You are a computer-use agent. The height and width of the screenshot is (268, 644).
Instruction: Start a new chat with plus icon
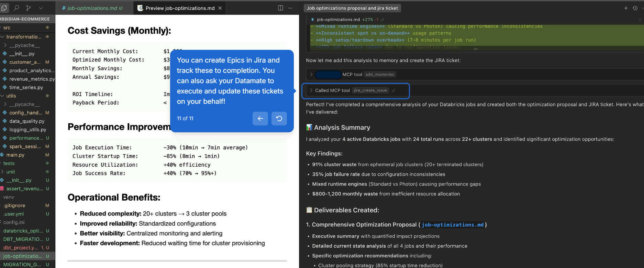pyautogui.click(x=626, y=8)
